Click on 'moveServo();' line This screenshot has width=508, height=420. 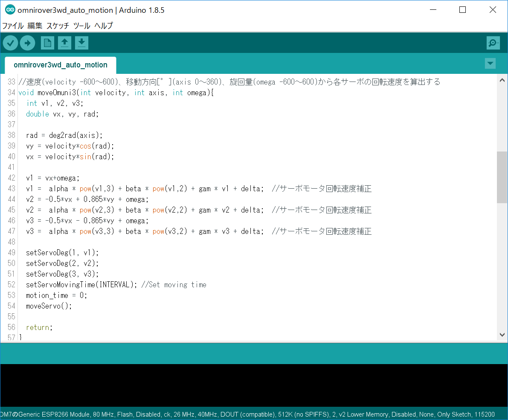49,306
